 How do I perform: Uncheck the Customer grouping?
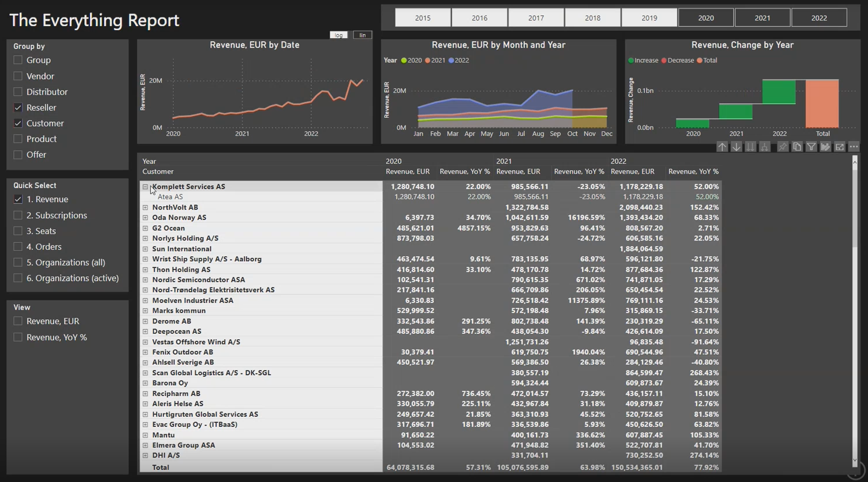pyautogui.click(x=18, y=123)
